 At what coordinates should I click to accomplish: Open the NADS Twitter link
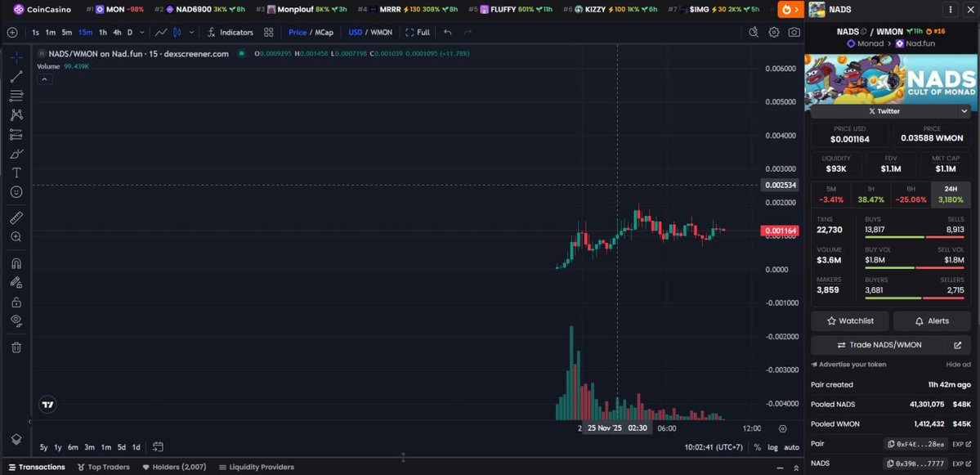coord(884,111)
